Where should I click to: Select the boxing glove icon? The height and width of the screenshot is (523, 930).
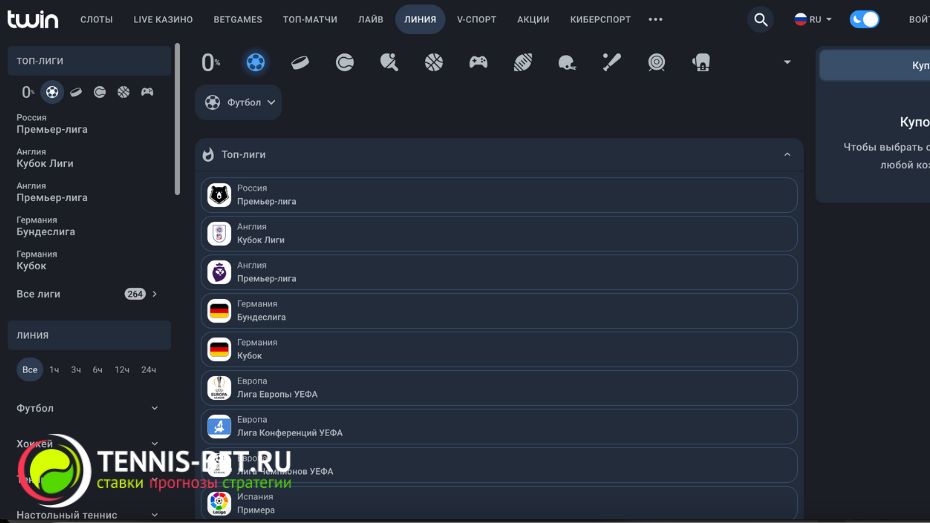click(x=701, y=62)
